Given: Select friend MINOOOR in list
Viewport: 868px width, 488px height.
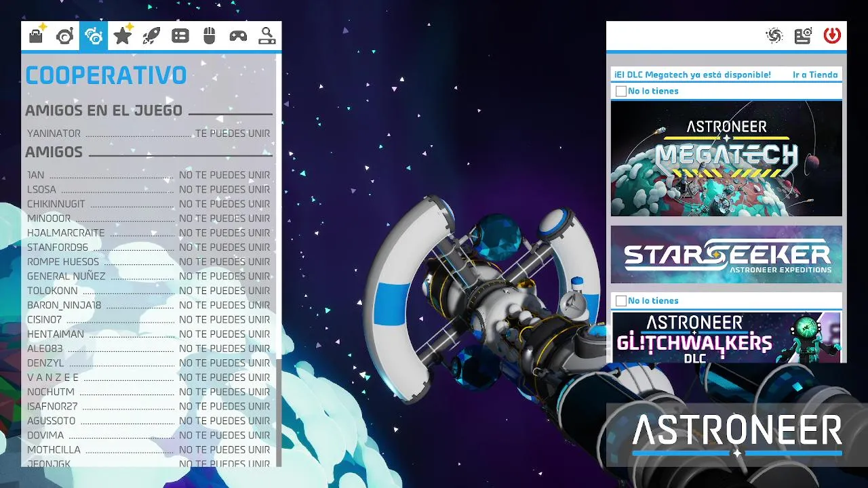Looking at the screenshot, I should click(x=149, y=218).
